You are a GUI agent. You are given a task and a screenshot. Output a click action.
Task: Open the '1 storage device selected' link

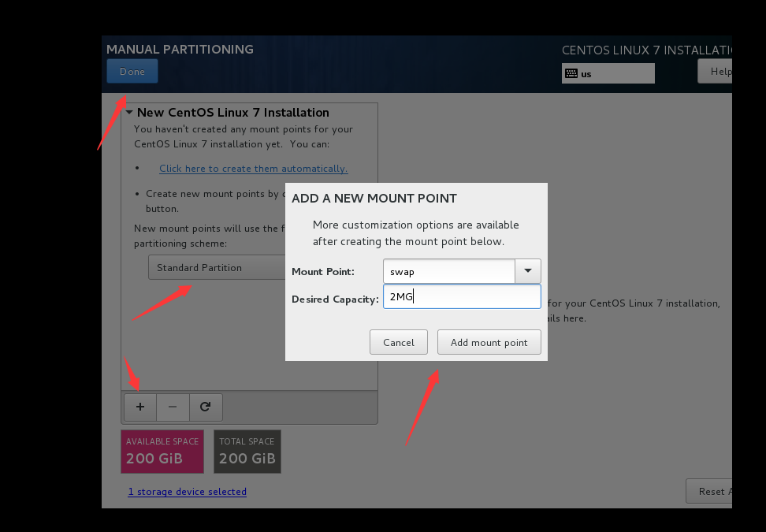[187, 492]
